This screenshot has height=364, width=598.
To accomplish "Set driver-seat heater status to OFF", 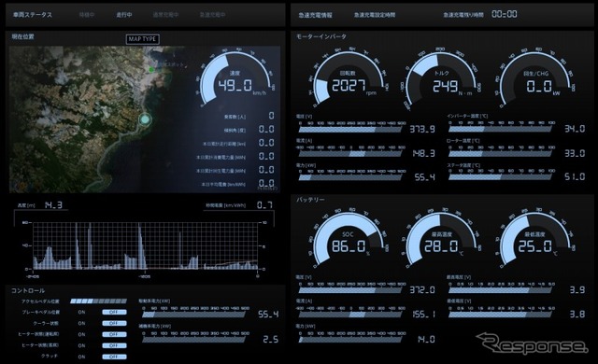I will point(114,334).
